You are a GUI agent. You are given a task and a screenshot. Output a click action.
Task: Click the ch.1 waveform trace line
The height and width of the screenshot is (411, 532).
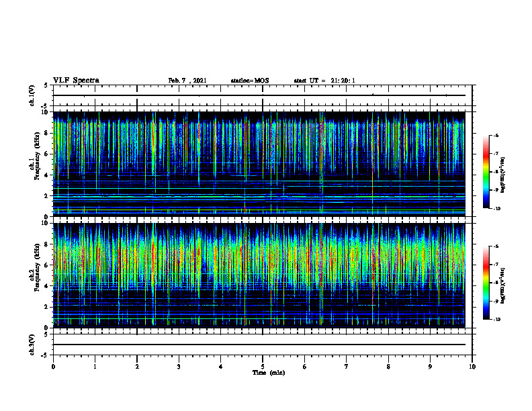tap(259, 95)
